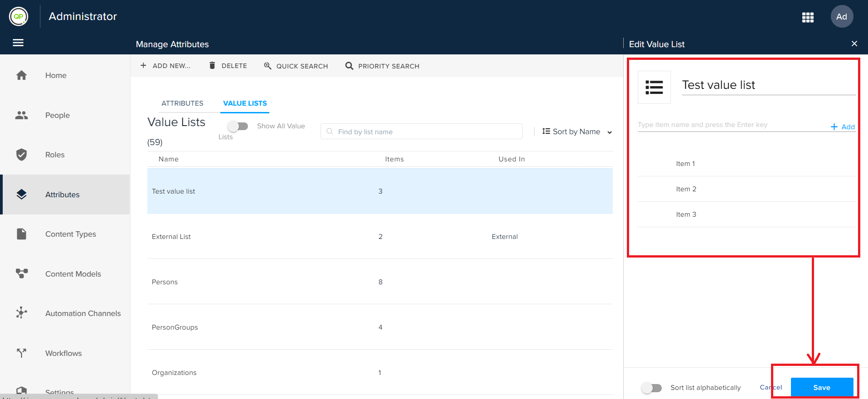Switch to the Value Lists tab

click(x=245, y=103)
